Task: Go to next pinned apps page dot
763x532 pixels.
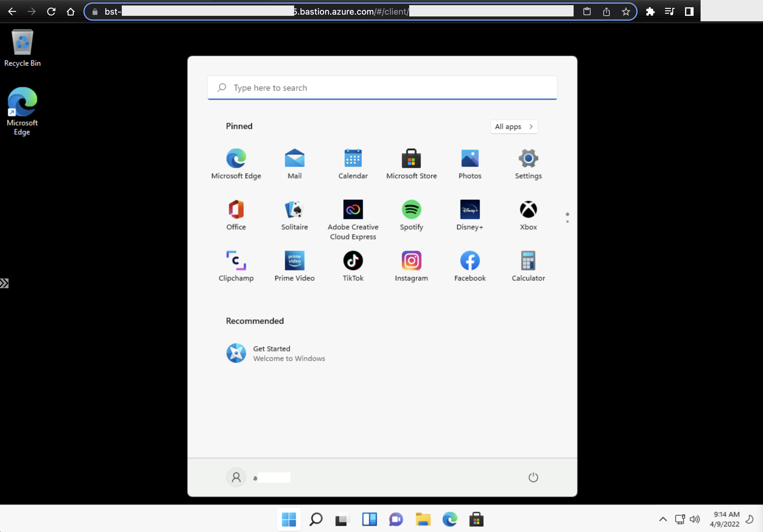Action: click(567, 222)
